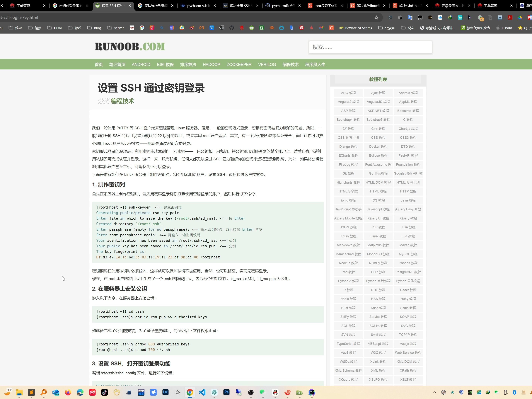Open the Internet Download Manager extension icon
The image size is (532, 399).
[450, 17]
